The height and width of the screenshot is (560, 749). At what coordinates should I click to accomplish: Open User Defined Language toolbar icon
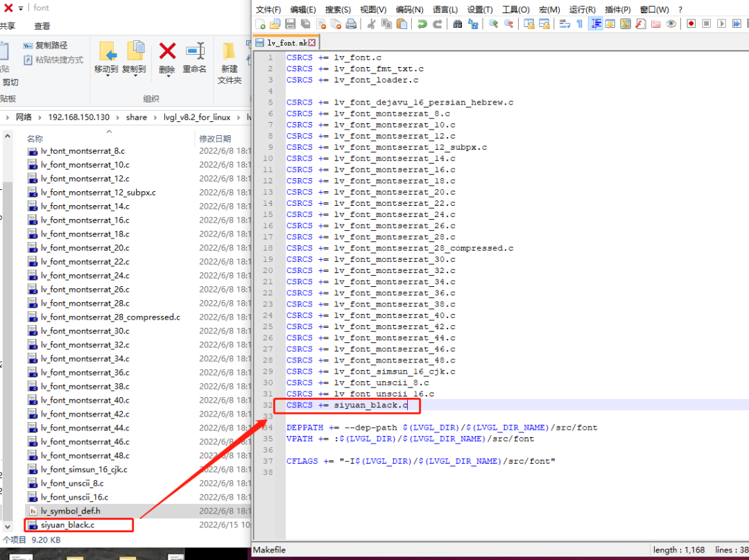point(610,24)
